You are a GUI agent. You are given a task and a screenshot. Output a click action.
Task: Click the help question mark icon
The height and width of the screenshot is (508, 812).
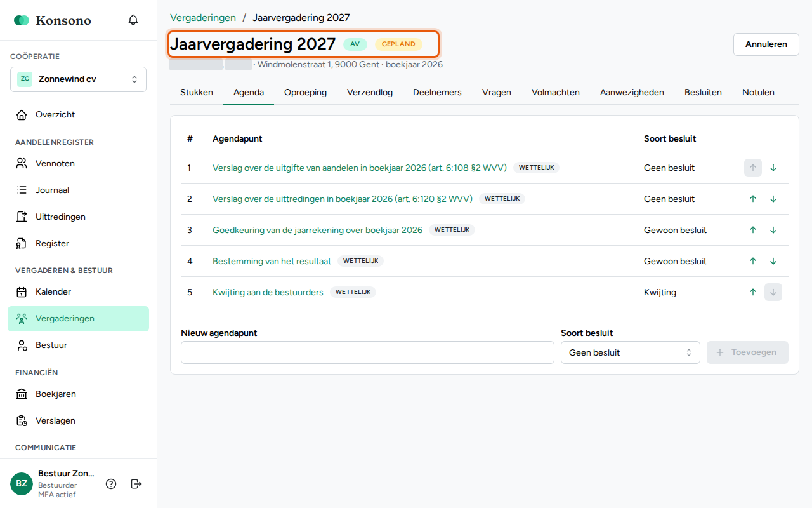point(111,484)
